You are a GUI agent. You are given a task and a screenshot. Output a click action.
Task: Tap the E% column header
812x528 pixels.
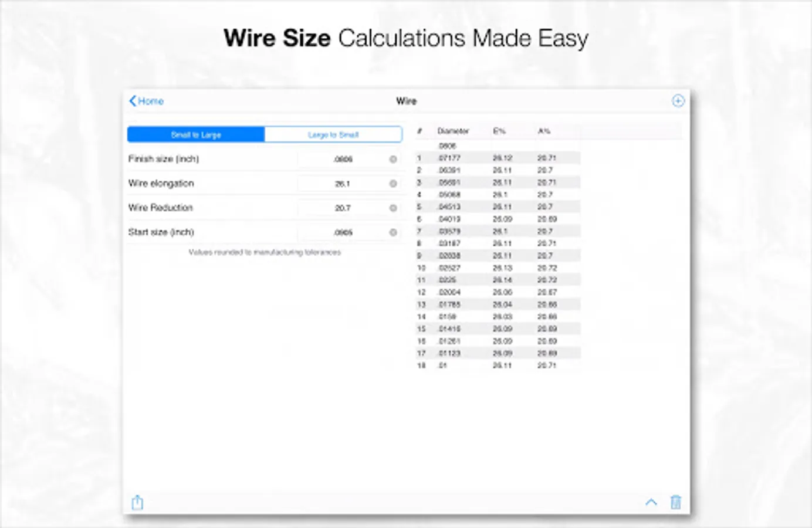click(499, 131)
